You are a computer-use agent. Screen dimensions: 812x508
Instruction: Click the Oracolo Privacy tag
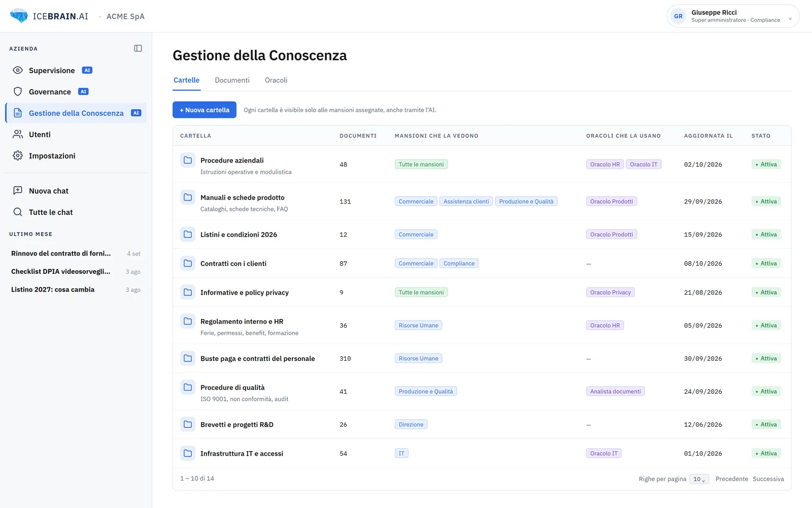click(x=611, y=292)
